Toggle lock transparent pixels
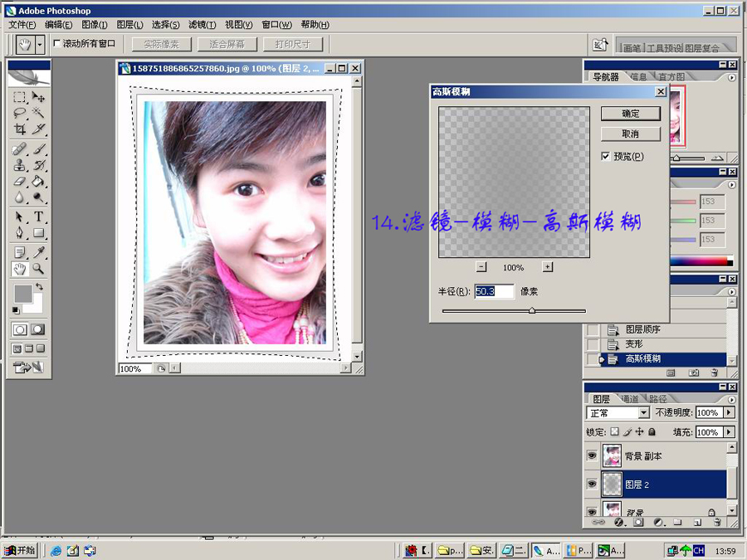The width and height of the screenshot is (747, 560). 614,431
